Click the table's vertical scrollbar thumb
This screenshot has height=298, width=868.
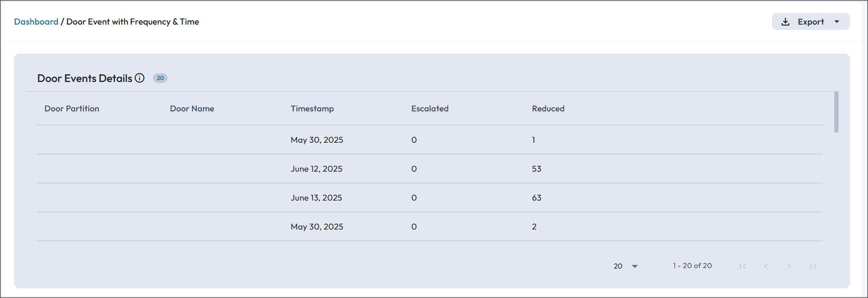click(836, 112)
